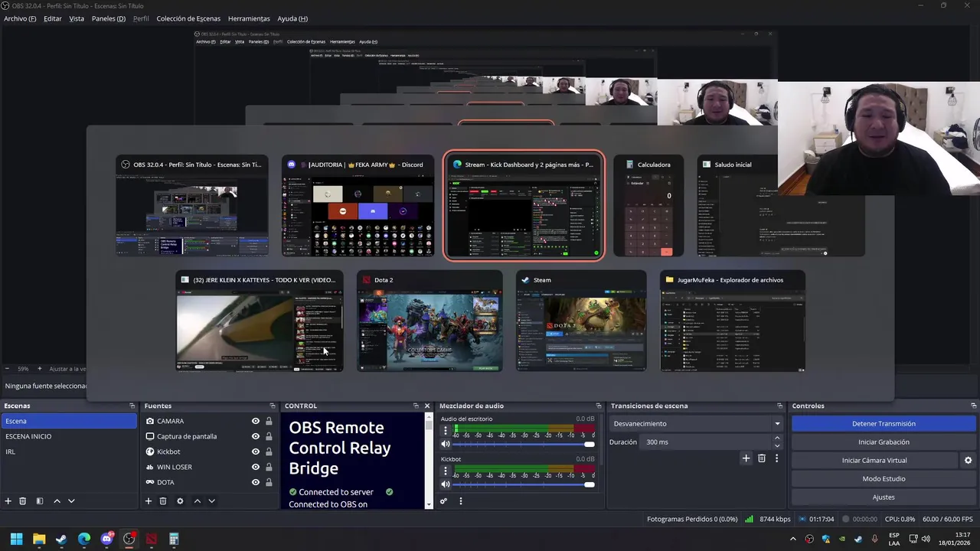Toggle lock on WIN LOSER source
980x551 pixels.
pos(269,467)
